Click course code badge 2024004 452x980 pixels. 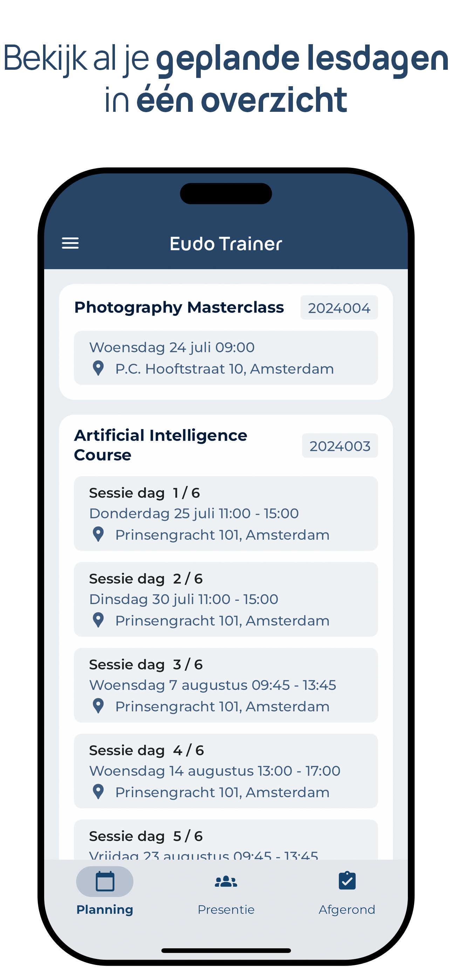338,307
